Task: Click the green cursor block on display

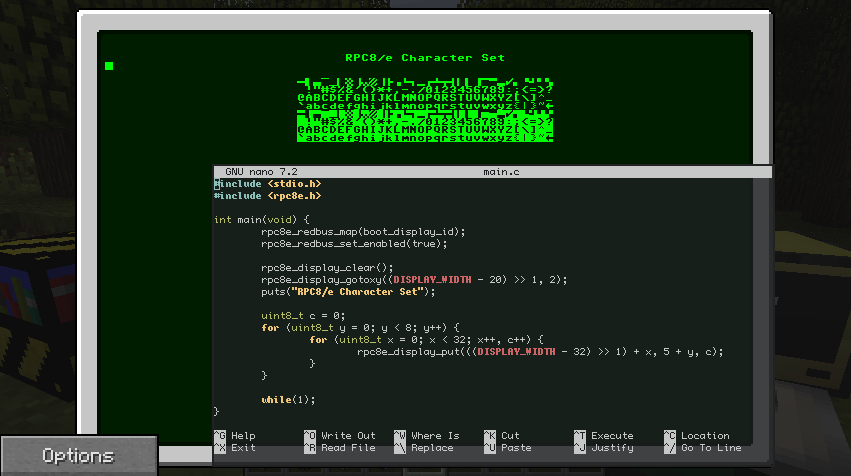Action: coord(109,66)
